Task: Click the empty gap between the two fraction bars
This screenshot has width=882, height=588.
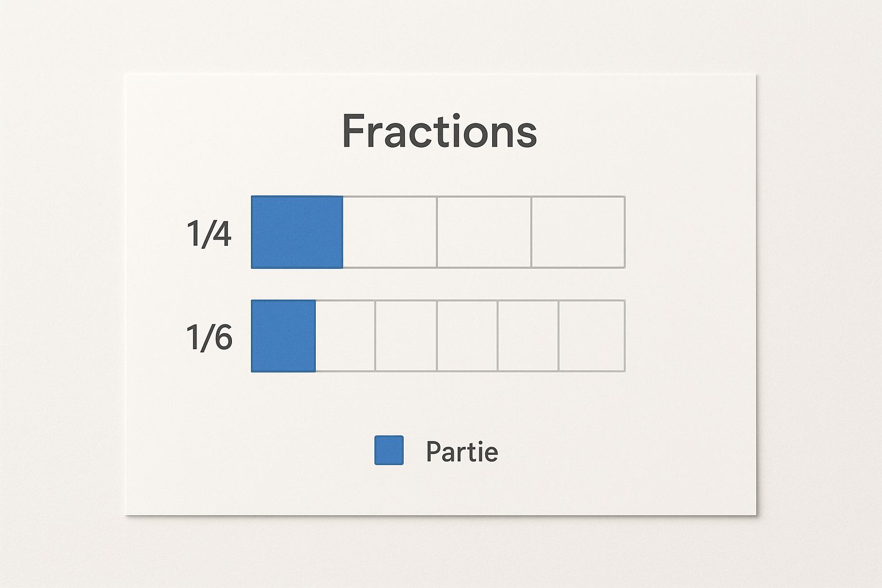Action: click(438, 284)
